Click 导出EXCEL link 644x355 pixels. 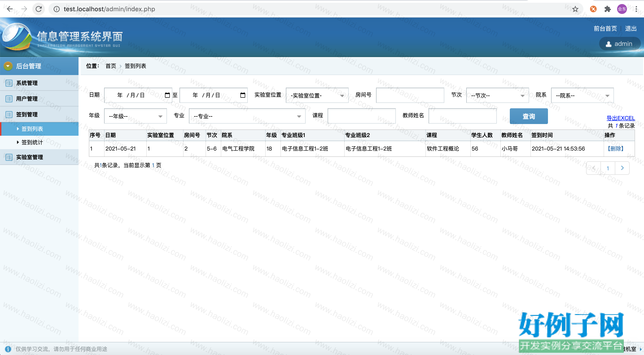point(620,118)
